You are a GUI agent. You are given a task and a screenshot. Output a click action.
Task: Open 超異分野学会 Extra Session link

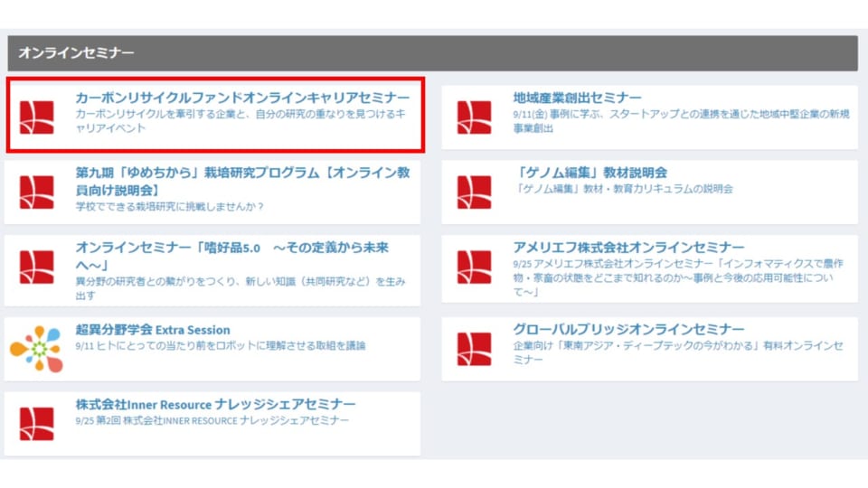tap(153, 330)
